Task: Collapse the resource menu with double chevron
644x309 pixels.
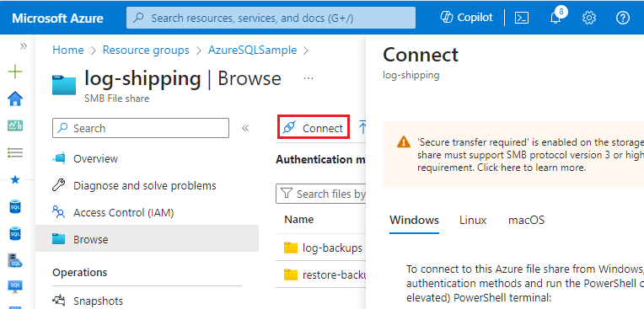Action: (x=245, y=128)
